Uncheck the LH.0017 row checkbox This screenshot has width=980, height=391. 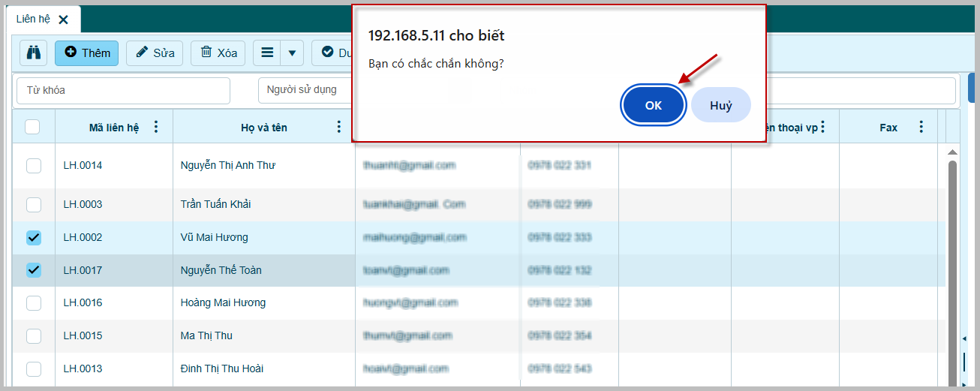pyautogui.click(x=34, y=269)
